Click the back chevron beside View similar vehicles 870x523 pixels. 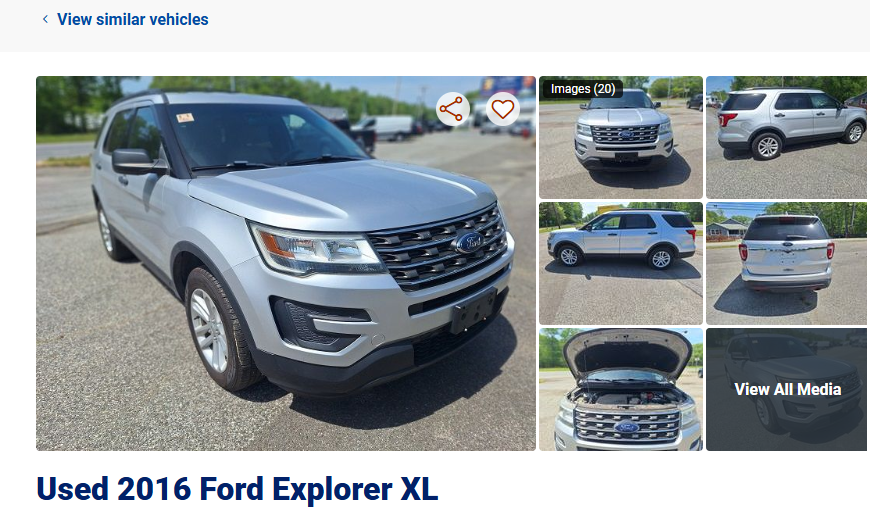pyautogui.click(x=45, y=19)
